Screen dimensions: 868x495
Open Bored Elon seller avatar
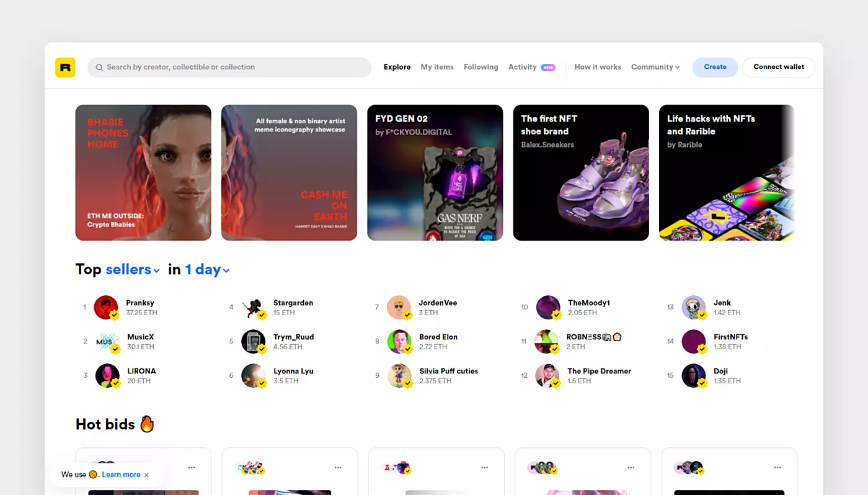coord(399,342)
